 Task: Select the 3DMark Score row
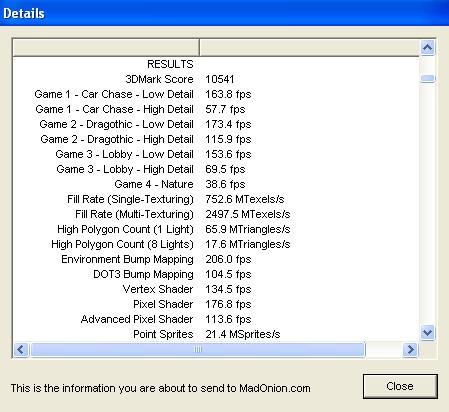coord(216,79)
